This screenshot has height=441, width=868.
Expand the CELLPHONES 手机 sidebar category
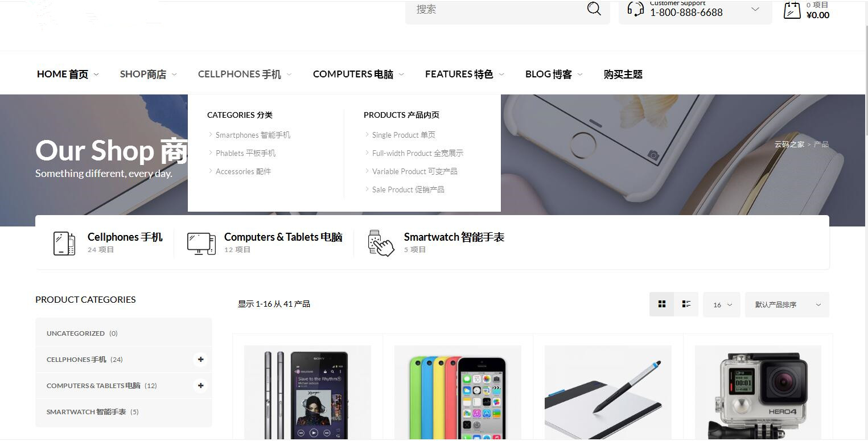point(200,359)
